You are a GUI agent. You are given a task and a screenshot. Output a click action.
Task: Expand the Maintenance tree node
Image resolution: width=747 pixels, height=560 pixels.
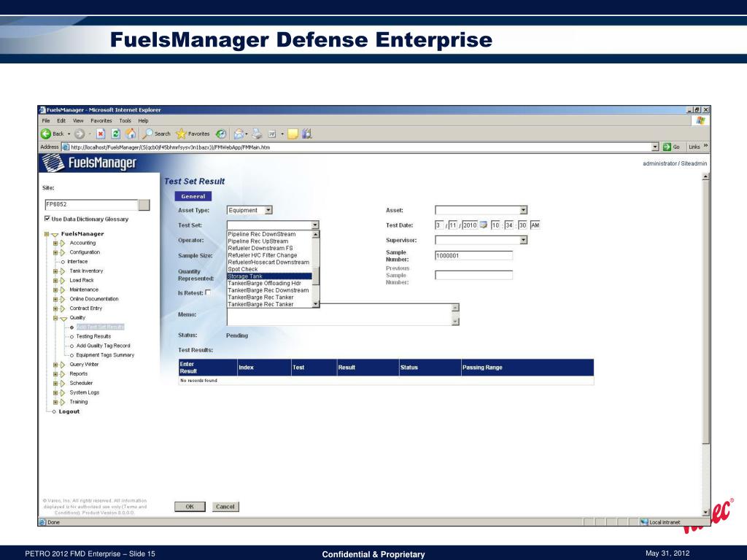[55, 289]
